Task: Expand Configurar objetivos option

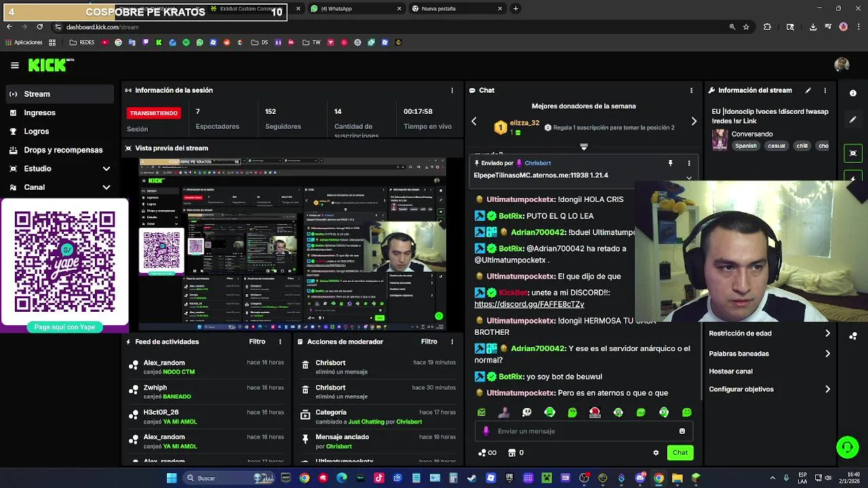Action: (x=769, y=389)
